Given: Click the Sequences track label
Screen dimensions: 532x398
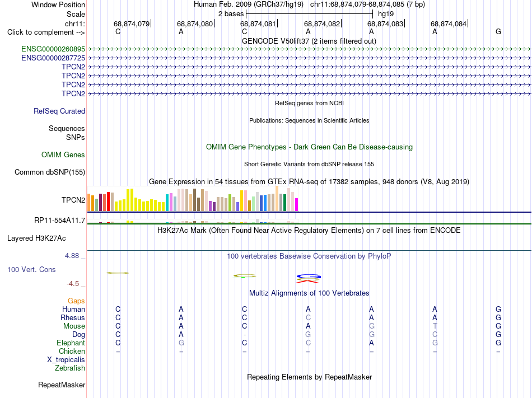Looking at the screenshot, I should click(x=67, y=129).
